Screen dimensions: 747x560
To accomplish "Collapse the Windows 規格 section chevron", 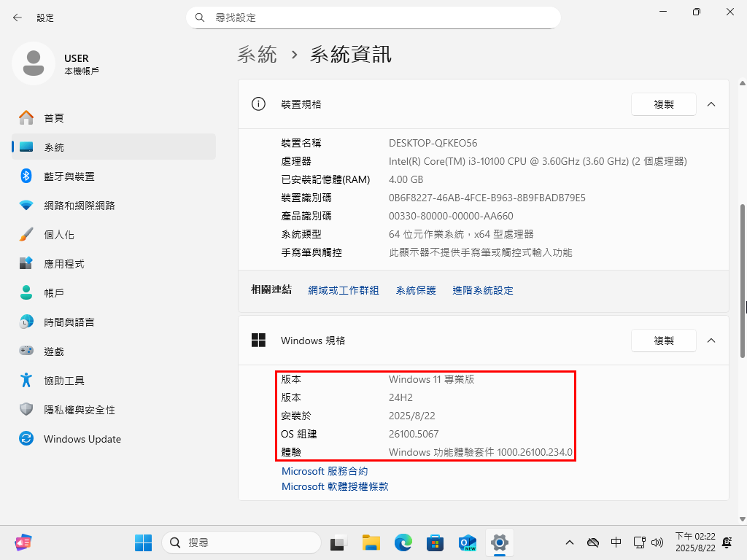I will [x=711, y=341].
